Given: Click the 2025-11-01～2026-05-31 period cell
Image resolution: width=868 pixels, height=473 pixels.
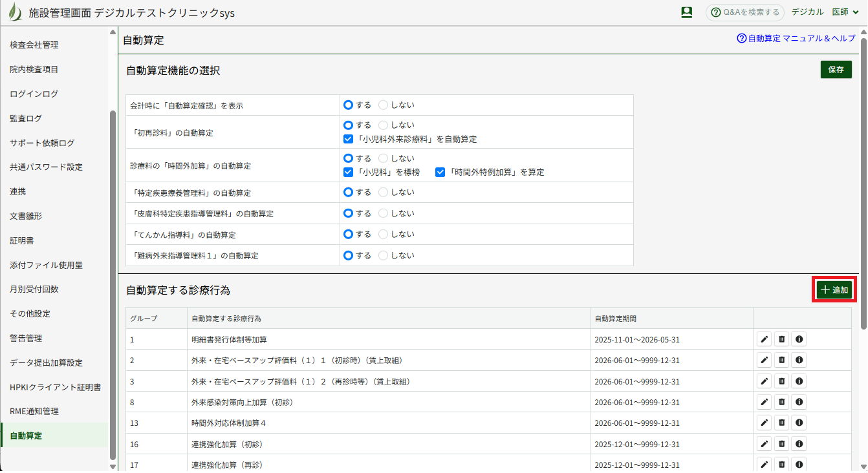Looking at the screenshot, I should tap(671, 339).
